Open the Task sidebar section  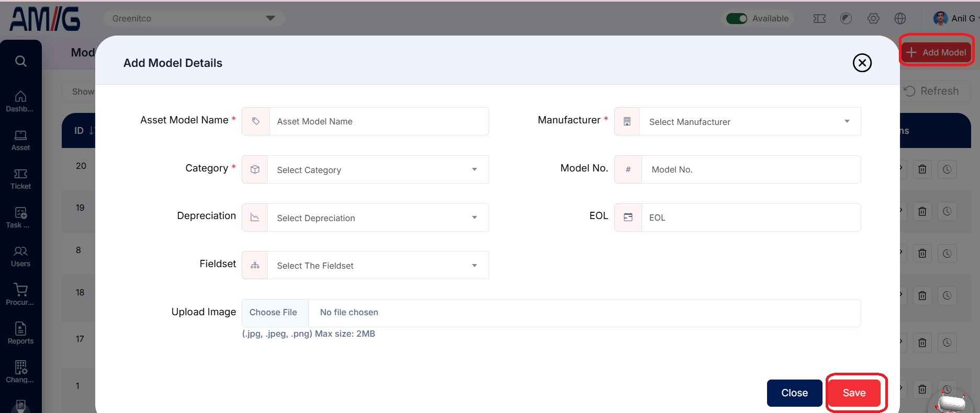pyautogui.click(x=20, y=218)
